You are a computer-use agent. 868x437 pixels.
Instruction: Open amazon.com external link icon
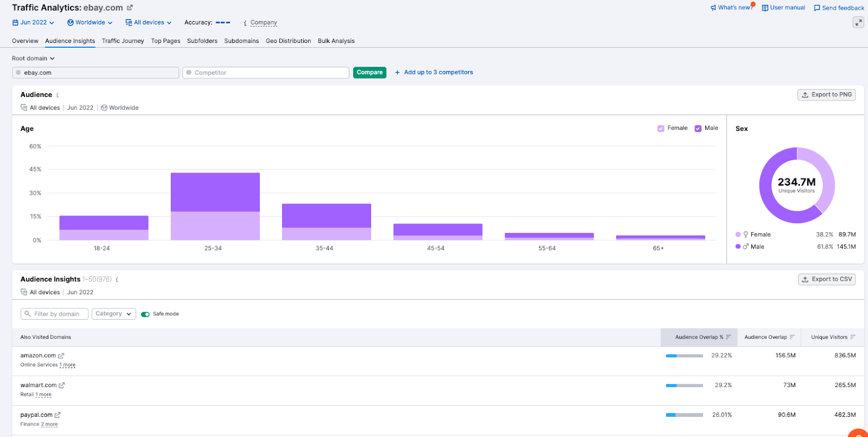61,356
